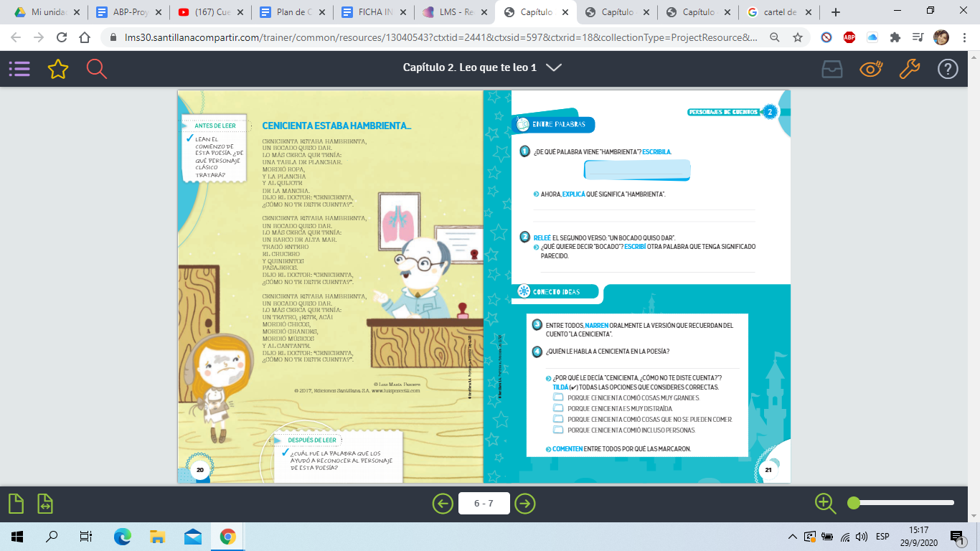The width and height of the screenshot is (980, 551).
Task: Switch to the Mi unidad browser tab
Action: [x=47, y=12]
